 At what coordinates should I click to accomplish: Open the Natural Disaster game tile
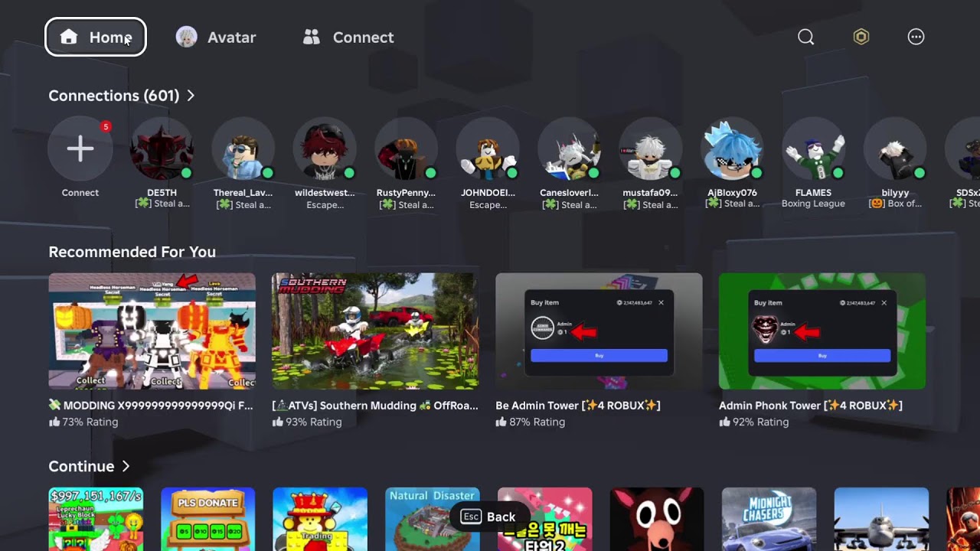click(x=433, y=519)
